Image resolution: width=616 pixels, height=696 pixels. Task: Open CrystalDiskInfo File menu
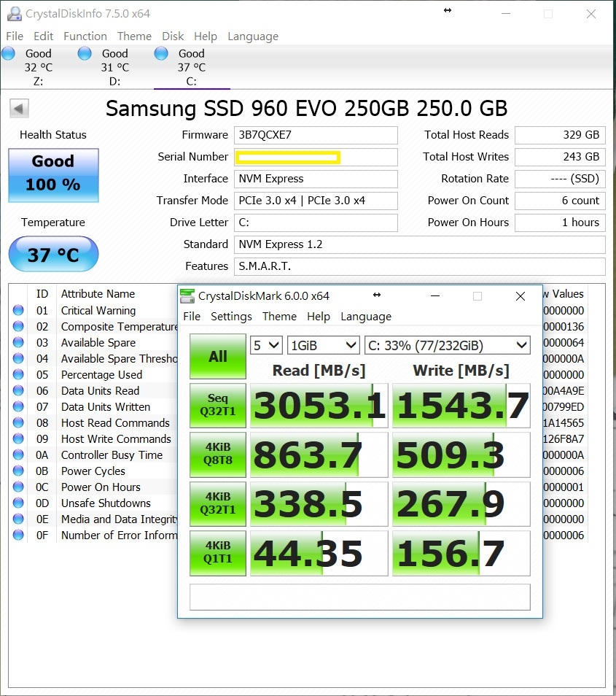click(x=15, y=36)
